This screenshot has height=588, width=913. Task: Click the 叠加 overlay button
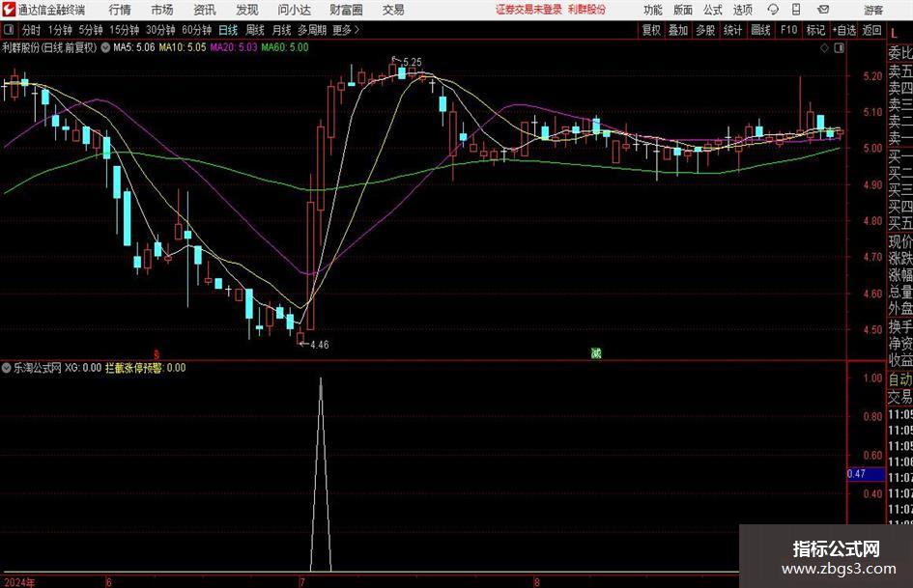point(678,30)
